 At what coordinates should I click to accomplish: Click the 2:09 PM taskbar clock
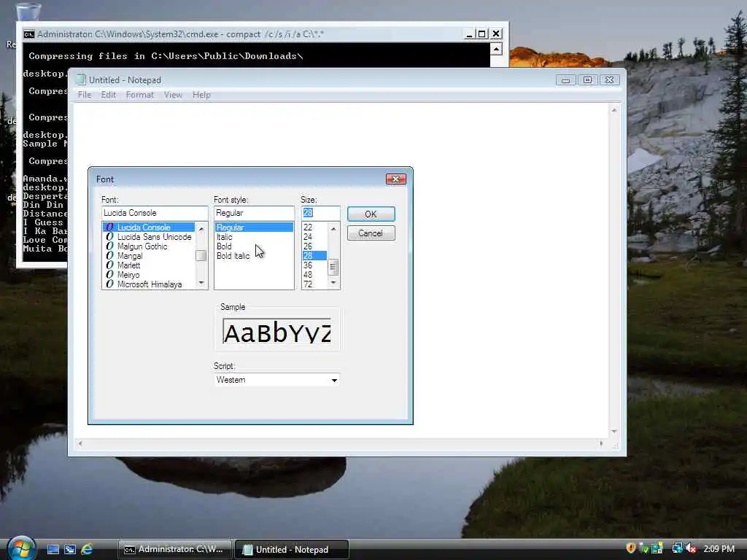coord(719,548)
